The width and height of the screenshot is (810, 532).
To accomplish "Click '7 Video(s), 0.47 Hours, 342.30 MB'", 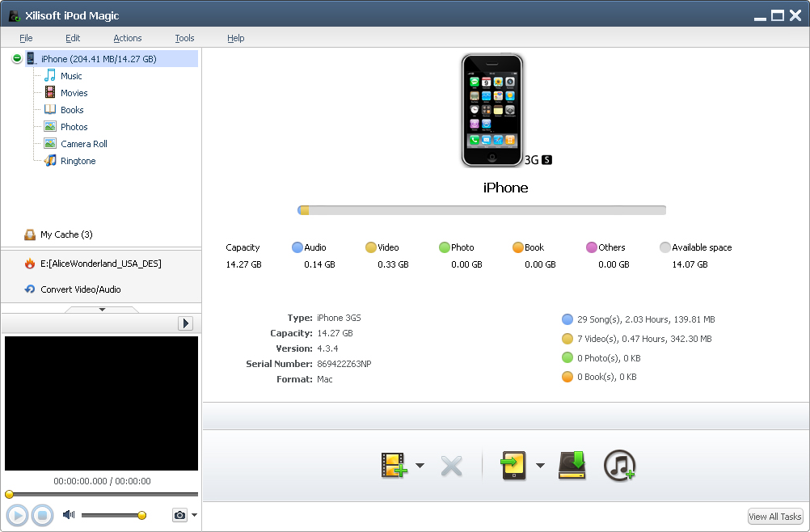I will (644, 339).
